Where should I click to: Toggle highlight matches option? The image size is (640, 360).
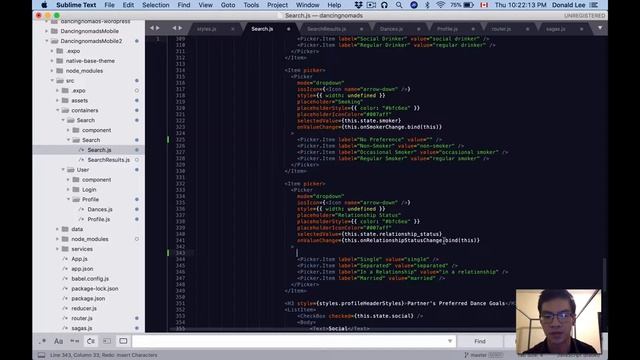123,341
